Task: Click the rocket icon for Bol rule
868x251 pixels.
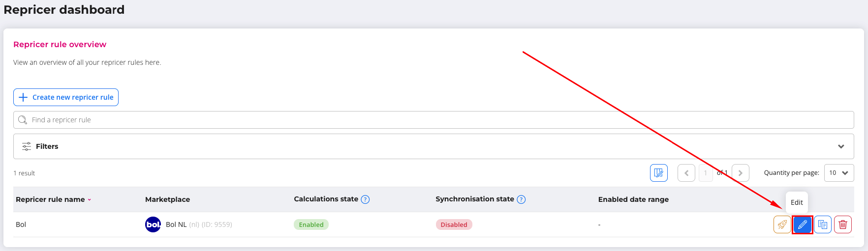Action: 782,224
